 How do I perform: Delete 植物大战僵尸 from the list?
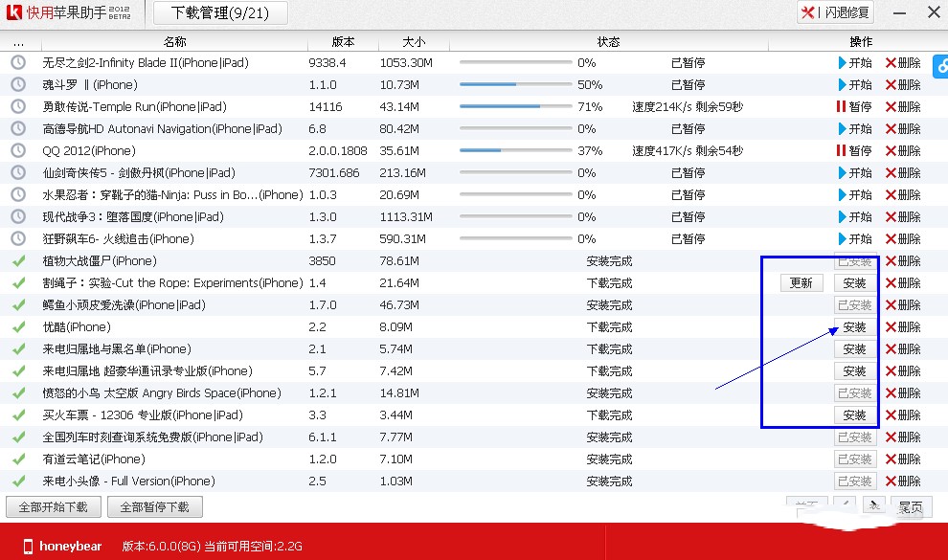902,261
